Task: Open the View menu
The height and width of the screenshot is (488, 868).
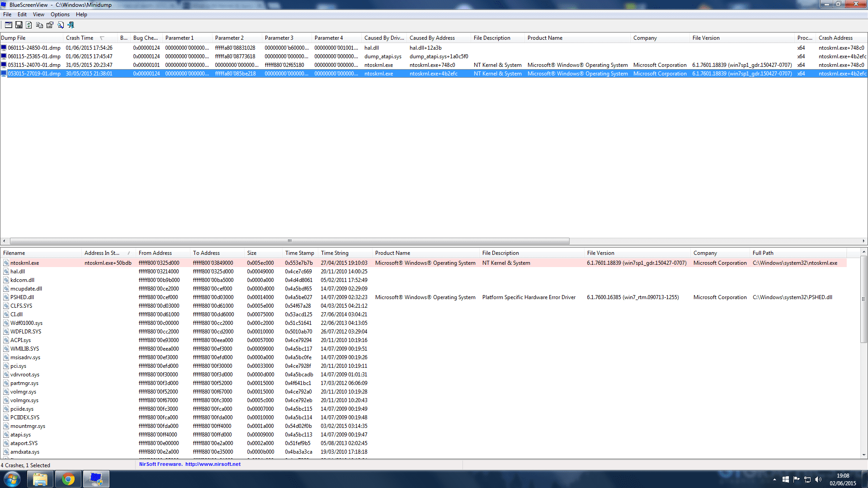Action: [x=38, y=14]
